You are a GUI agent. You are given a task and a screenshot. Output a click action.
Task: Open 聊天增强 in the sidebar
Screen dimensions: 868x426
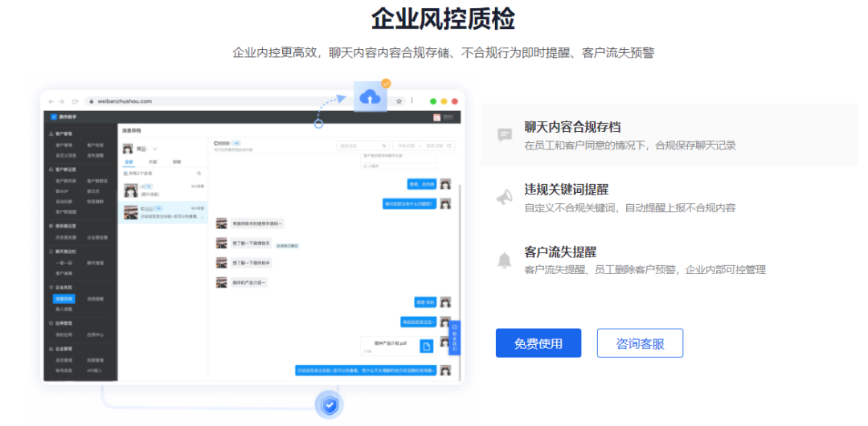(95, 263)
